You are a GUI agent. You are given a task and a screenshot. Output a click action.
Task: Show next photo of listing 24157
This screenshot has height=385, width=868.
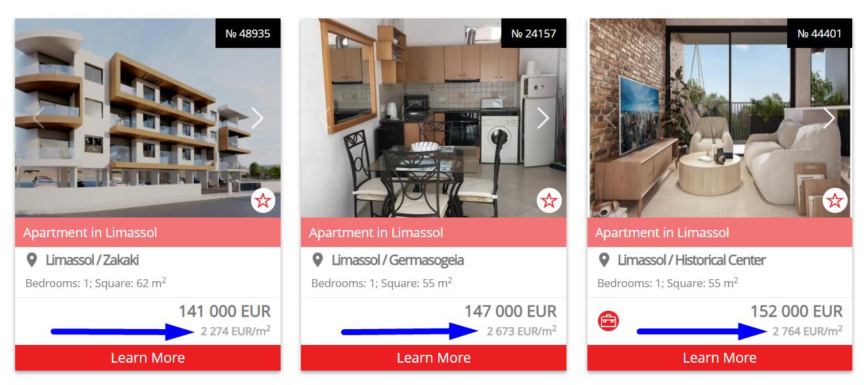click(x=543, y=118)
